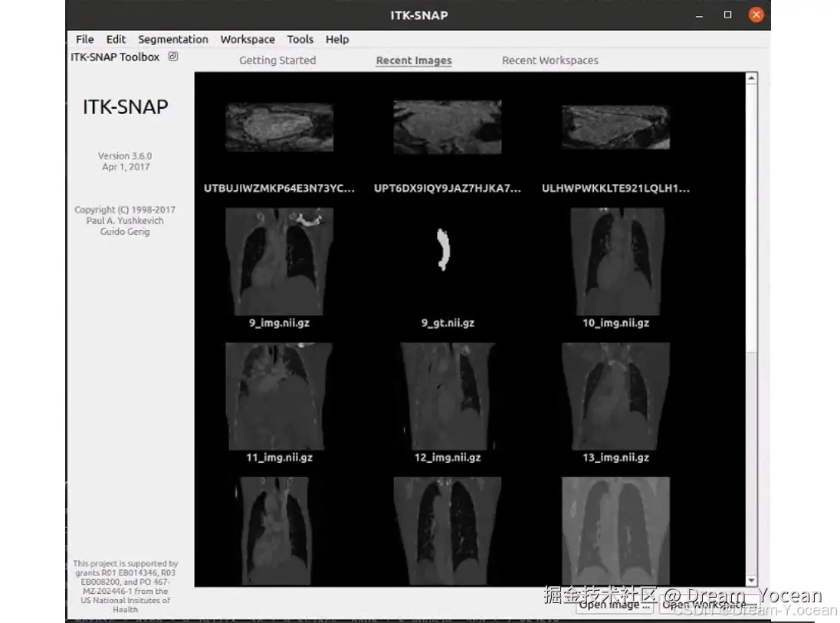Screen dimensions: 840x623
Task: Switch to the Getting Started tab
Action: (277, 61)
